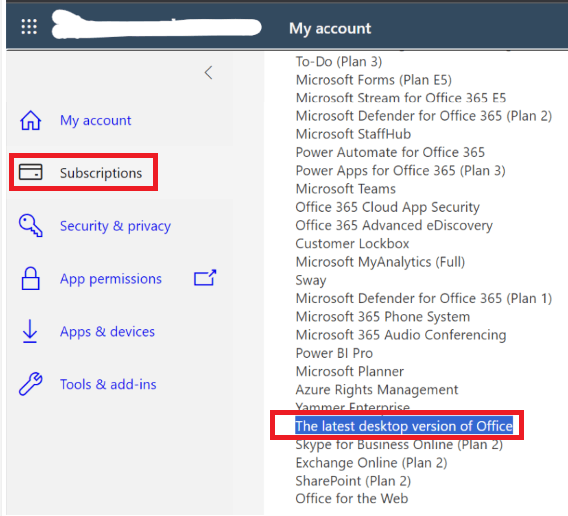The height and width of the screenshot is (516, 568).
Task: Select the Power BI Pro entry
Action: click(x=334, y=353)
